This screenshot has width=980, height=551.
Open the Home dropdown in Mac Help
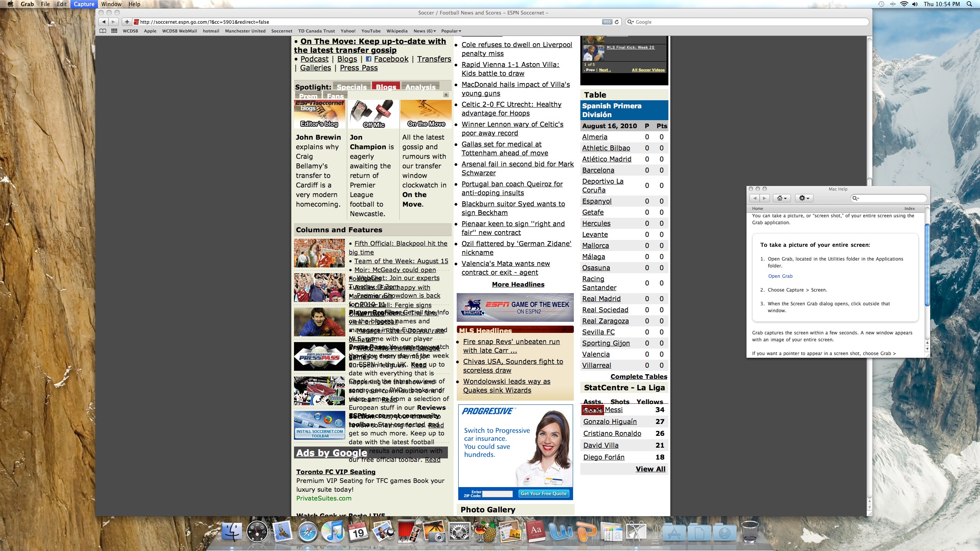[x=782, y=198]
